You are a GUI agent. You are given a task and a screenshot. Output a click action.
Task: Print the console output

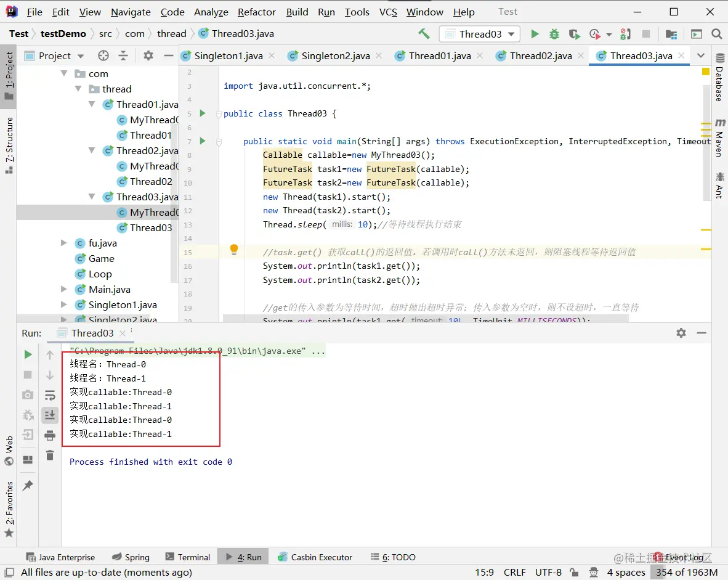coord(50,436)
